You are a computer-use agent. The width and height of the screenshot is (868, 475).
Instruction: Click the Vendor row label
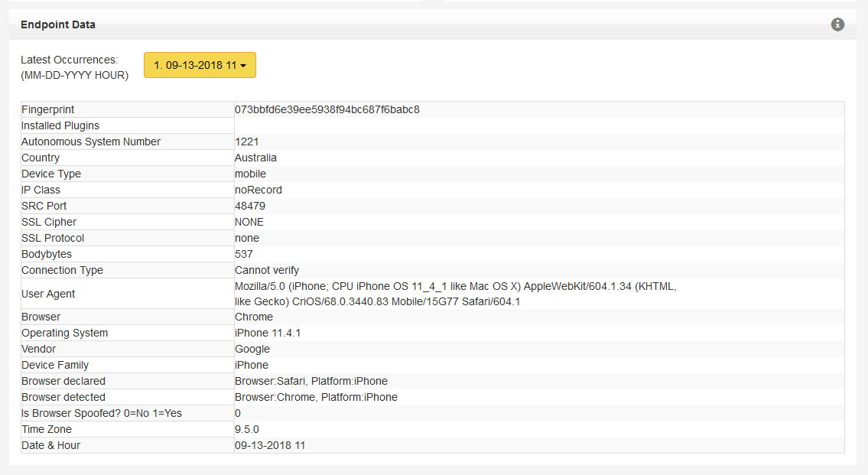39,349
